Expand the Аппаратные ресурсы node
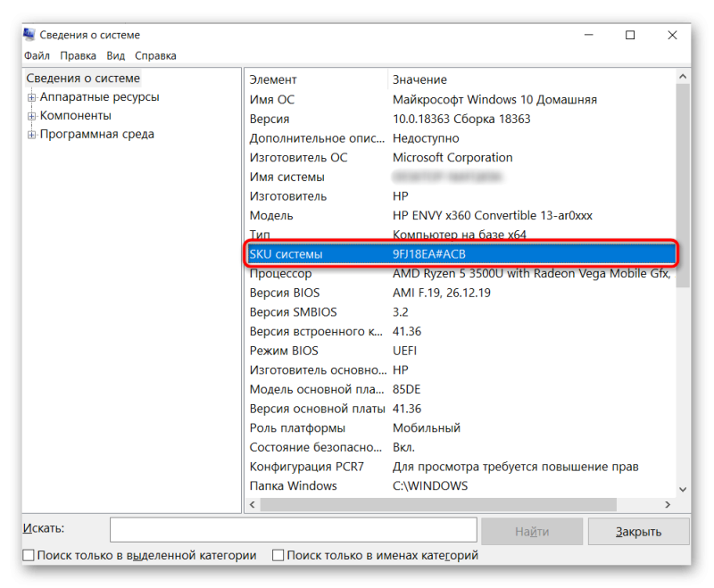714x588 pixels. click(31, 97)
